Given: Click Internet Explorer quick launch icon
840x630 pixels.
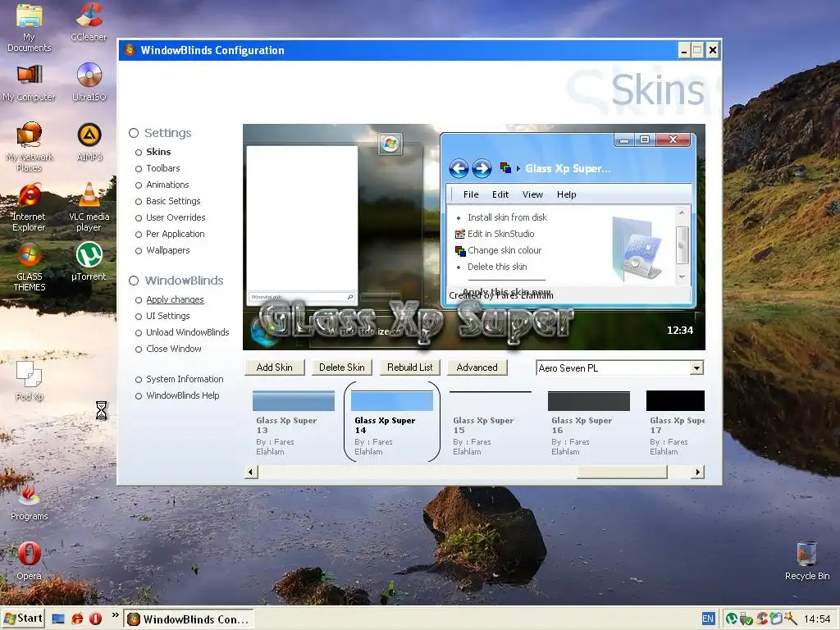Looking at the screenshot, I should [x=77, y=619].
